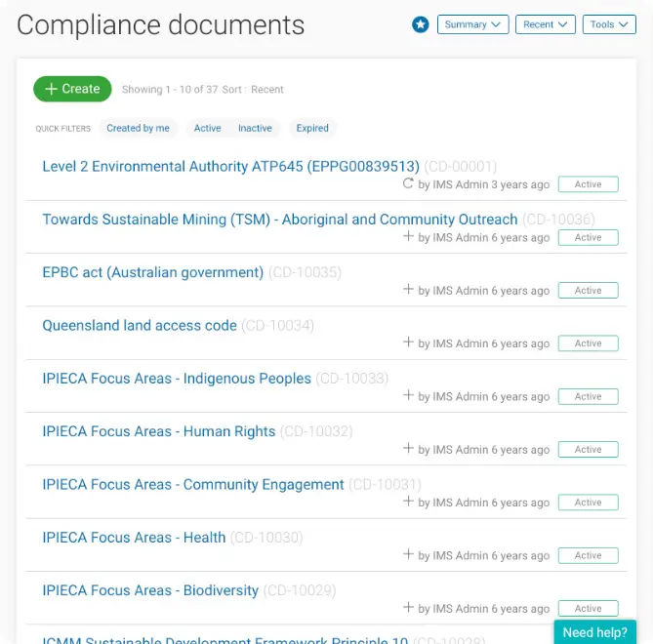Viewport: 653px width, 644px height.
Task: Click 'by IMS Admin 3 years ago' text
Action: [483, 184]
